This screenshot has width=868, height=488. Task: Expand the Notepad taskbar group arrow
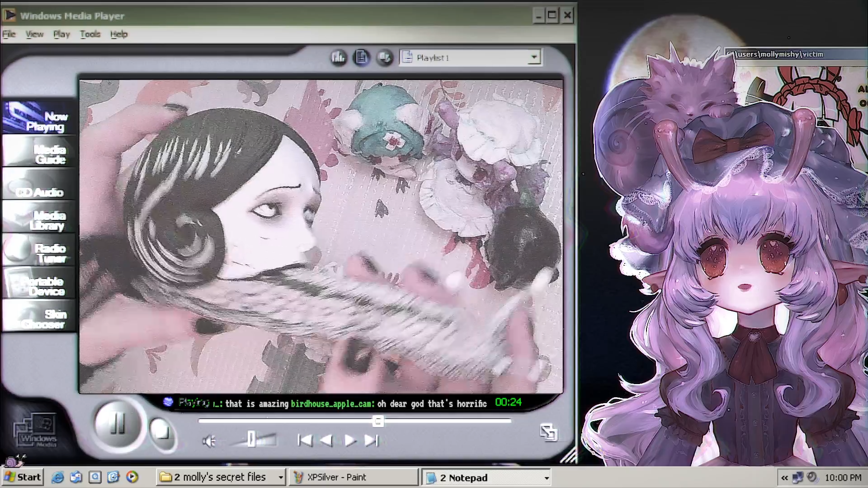[x=547, y=478]
